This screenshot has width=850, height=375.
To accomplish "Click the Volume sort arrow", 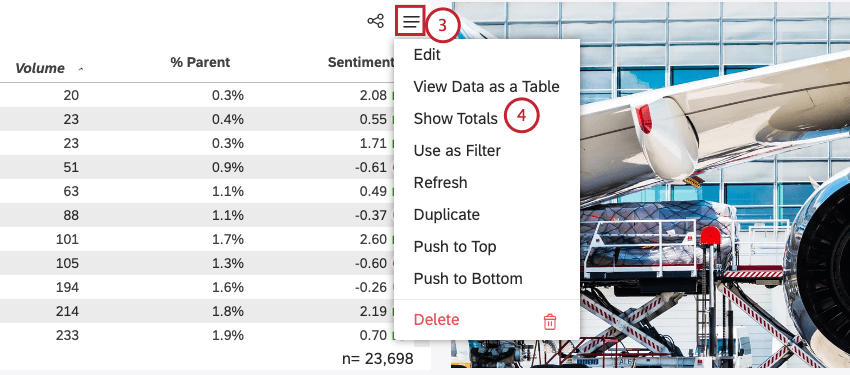I will [x=81, y=69].
